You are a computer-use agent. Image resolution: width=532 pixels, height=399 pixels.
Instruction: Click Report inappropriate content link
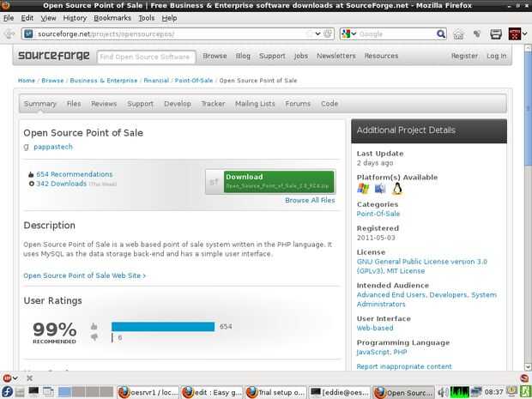[x=404, y=366]
